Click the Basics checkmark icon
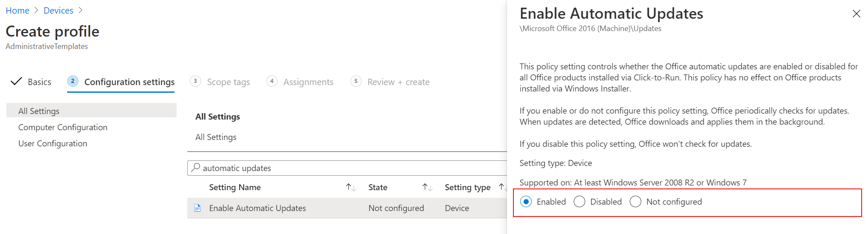The width and height of the screenshot is (868, 234). click(x=16, y=81)
